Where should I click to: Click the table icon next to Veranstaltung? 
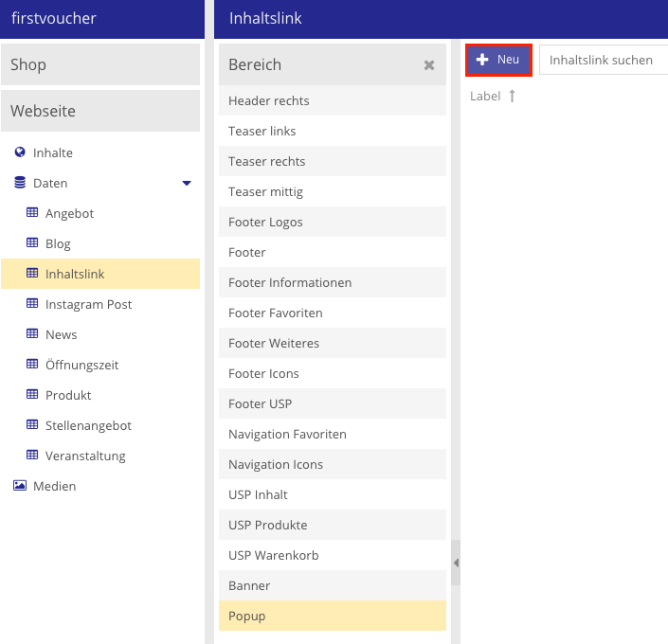click(32, 455)
